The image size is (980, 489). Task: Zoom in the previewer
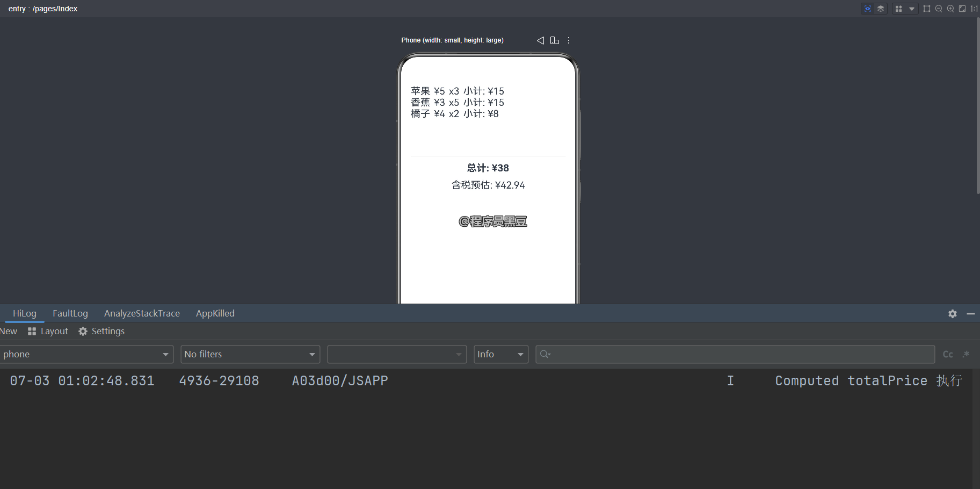[x=950, y=9]
